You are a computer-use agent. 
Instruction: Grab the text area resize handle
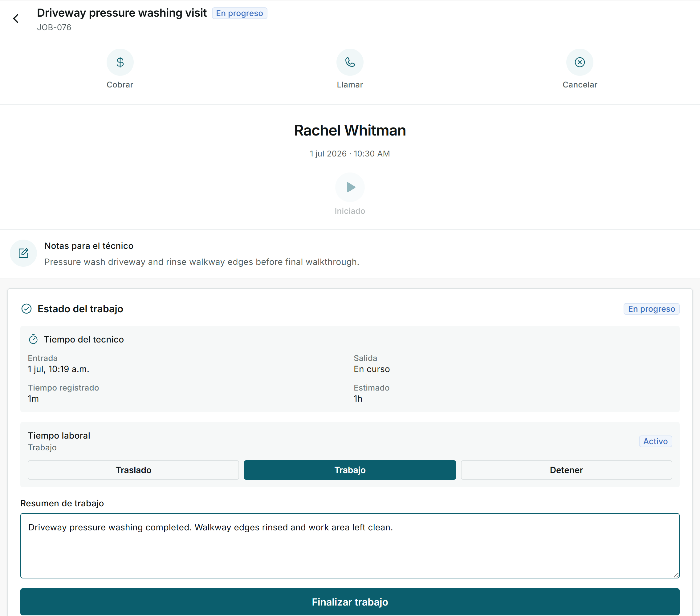tap(676, 575)
